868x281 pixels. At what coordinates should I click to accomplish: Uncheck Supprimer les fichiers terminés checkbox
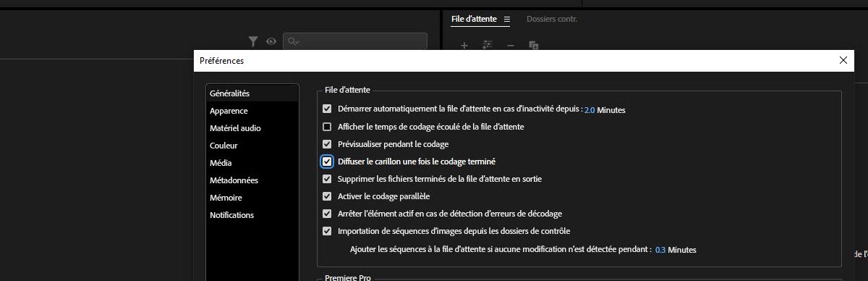point(327,179)
